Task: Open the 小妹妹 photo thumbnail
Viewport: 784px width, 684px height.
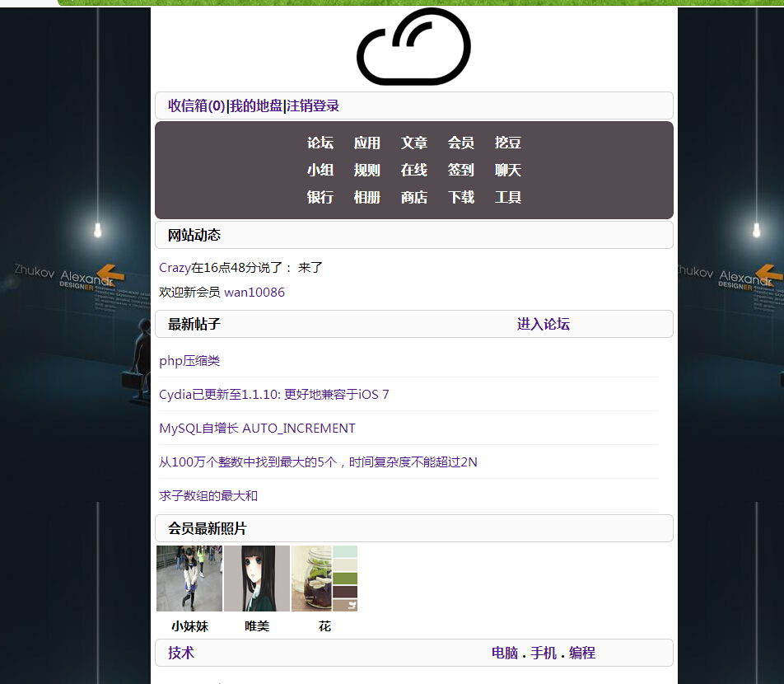Action: tap(189, 579)
